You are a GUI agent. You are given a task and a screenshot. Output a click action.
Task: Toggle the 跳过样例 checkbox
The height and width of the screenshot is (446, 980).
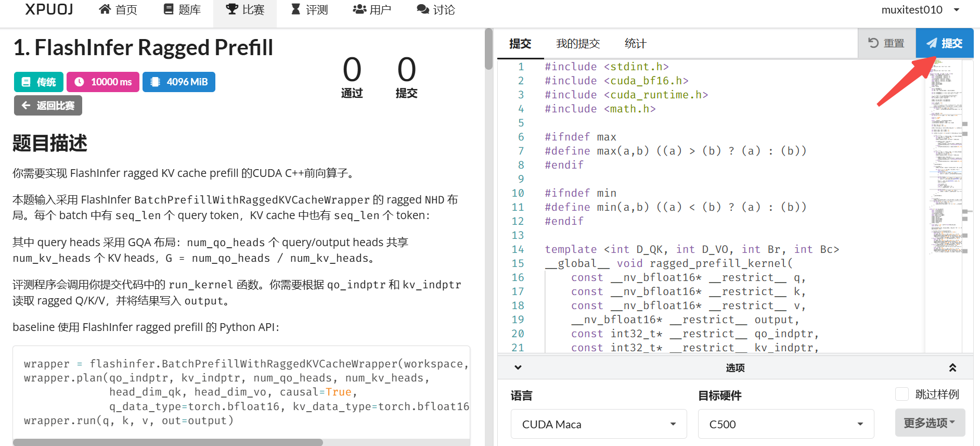click(902, 394)
